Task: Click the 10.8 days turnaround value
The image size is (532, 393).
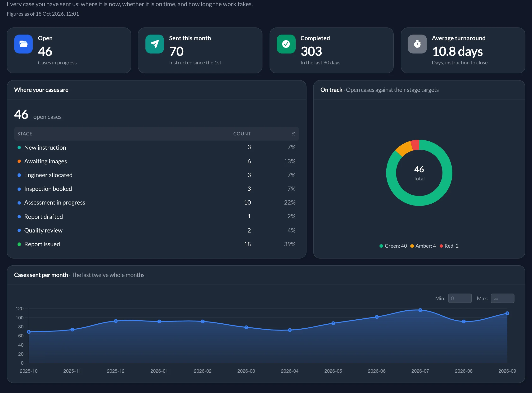Action: (457, 51)
